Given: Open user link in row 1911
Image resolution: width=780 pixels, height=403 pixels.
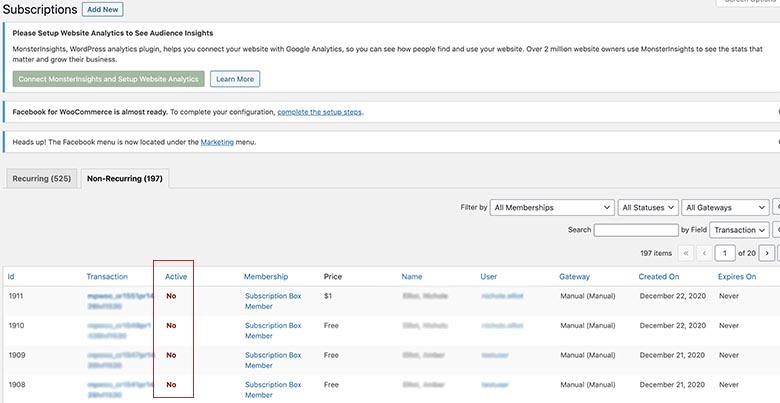Looking at the screenshot, I should point(502,296).
